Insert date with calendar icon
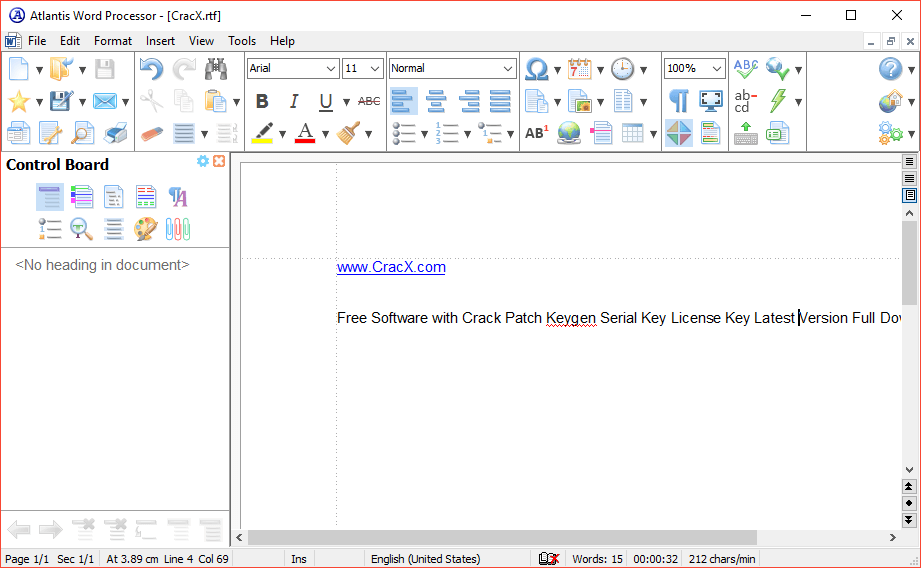Image resolution: width=921 pixels, height=568 pixels. click(579, 69)
